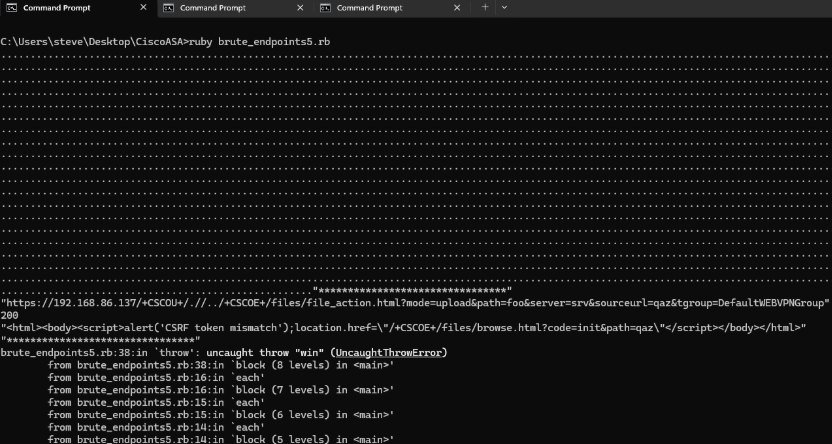832x444 pixels.
Task: Click the 'CSRF token mismatch' response line
Action: (403, 328)
